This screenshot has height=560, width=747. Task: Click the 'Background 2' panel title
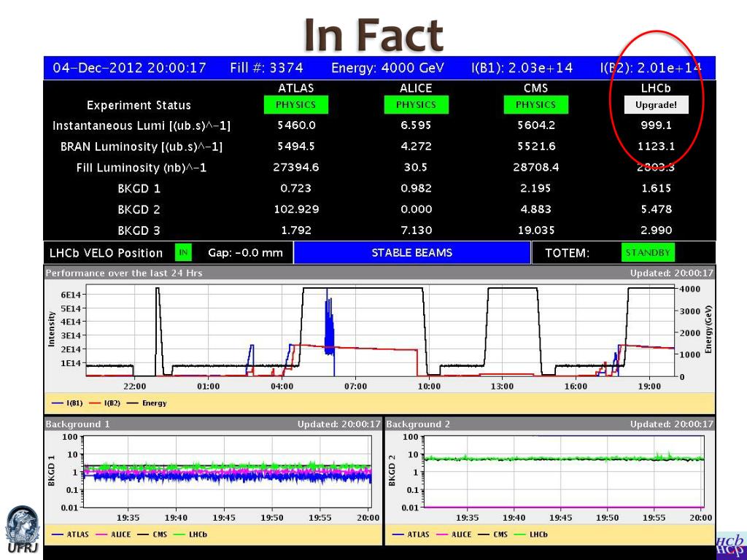(x=418, y=424)
